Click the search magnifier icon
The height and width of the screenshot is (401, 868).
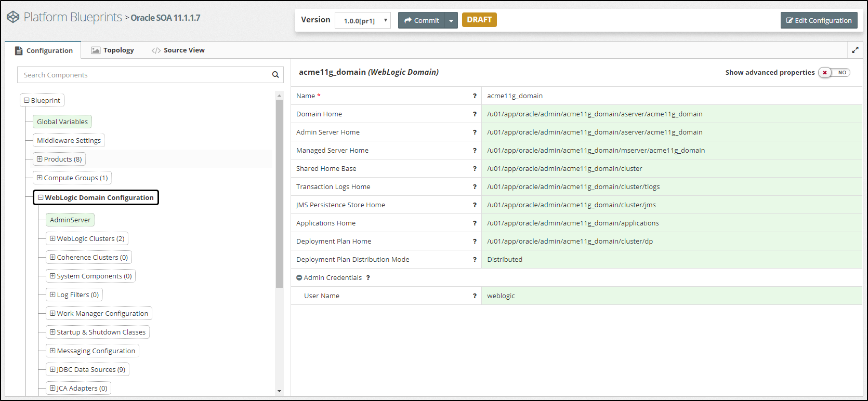[275, 75]
